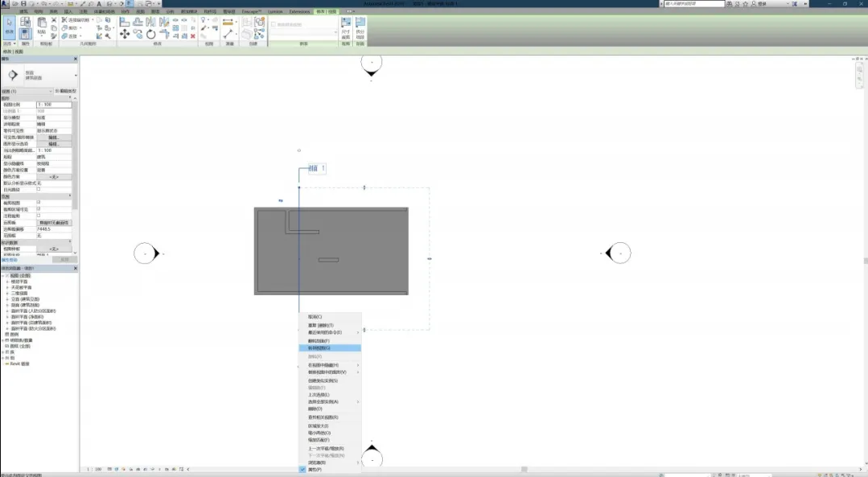This screenshot has width=868, height=477.
Task: Click the Color Scheme <none> button
Action: [54, 176]
